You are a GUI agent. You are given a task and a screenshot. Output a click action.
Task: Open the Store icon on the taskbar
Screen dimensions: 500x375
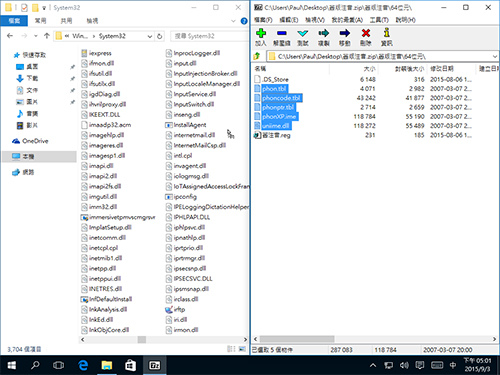point(130,365)
